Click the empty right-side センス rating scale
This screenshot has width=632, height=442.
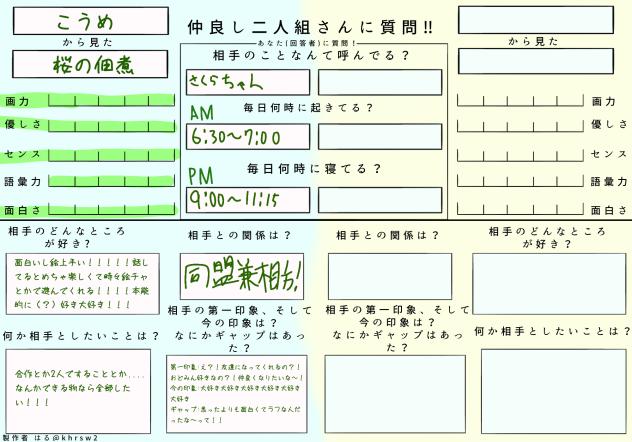[520, 155]
